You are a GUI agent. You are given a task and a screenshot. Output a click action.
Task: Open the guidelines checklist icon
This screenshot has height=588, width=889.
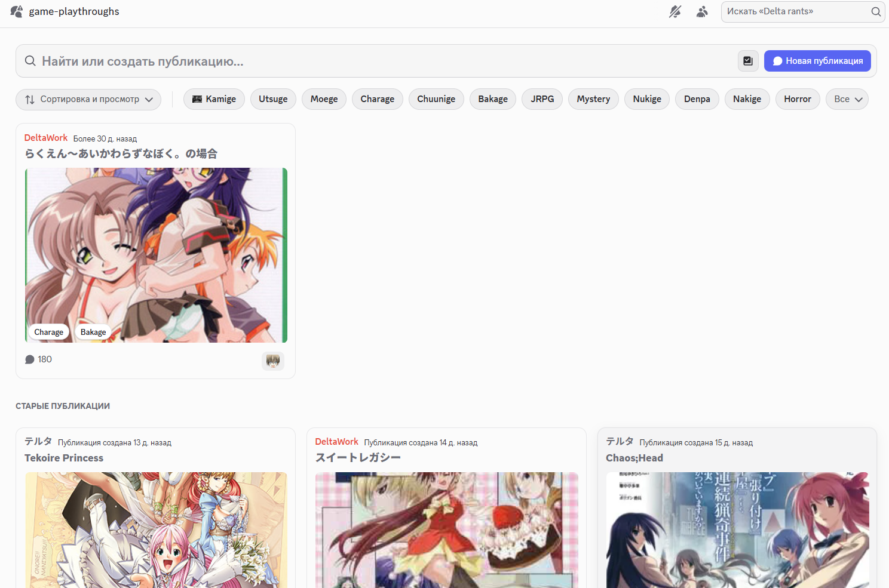[747, 61]
